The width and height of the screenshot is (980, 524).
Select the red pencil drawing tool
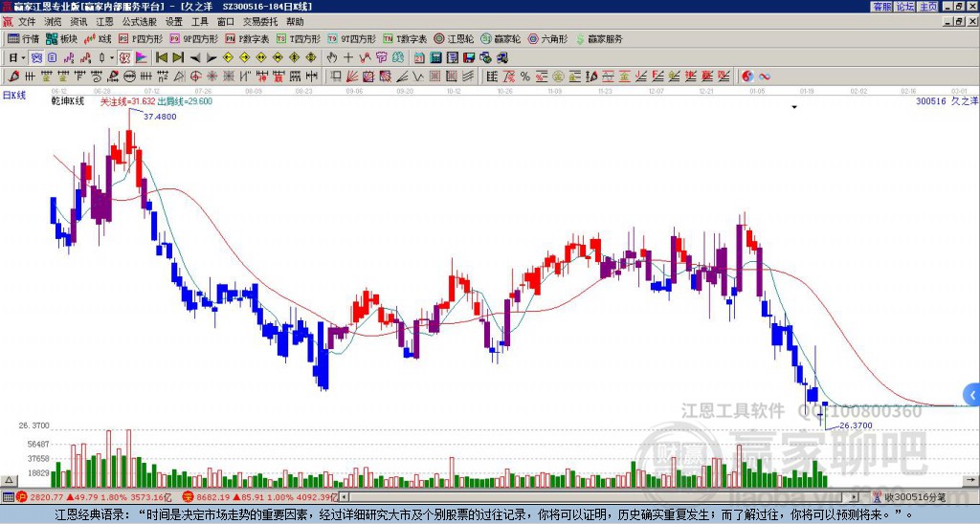tap(13, 76)
